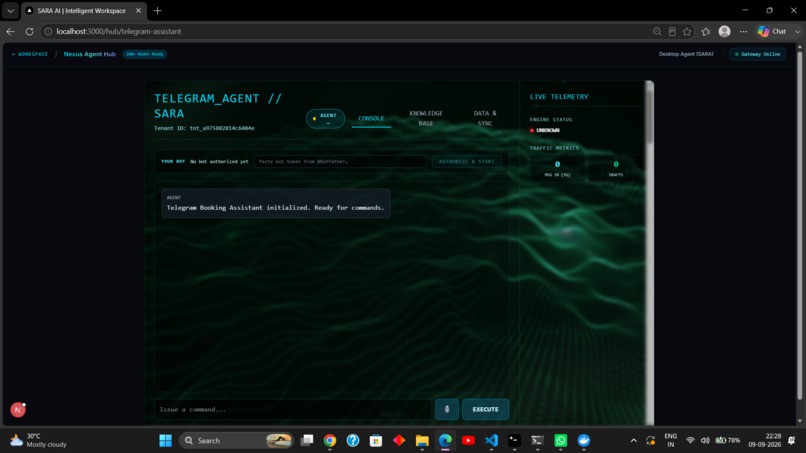Screen dimensions: 806x453
Task: Switch to the DATA & SYNC tab
Action: 485,118
